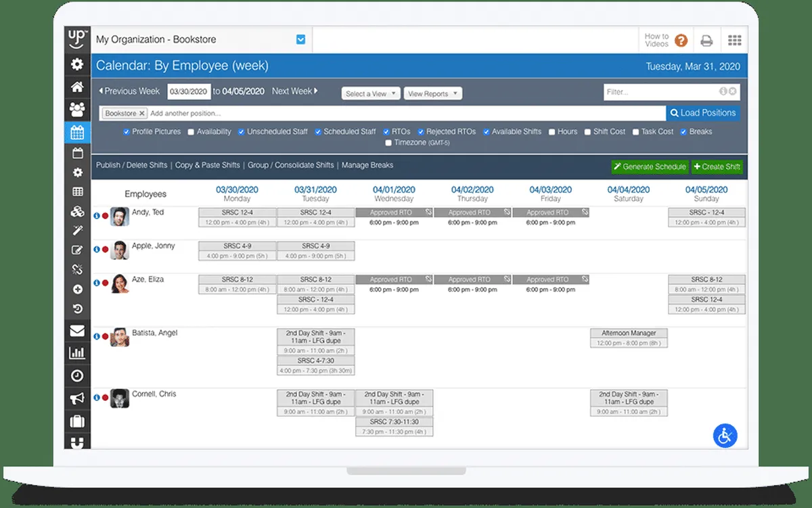Select the circled plus sidebar icon
Screen dimensions: 812x508
[x=77, y=290]
